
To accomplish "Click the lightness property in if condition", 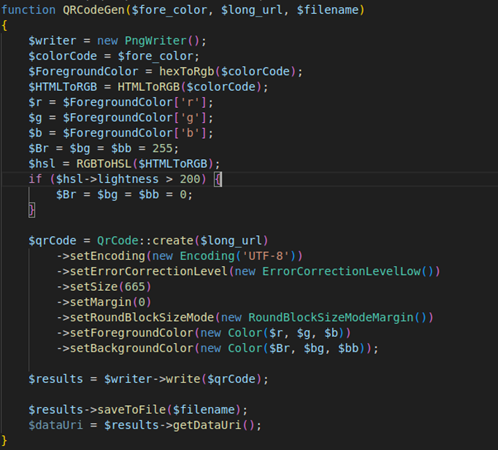I will click(128, 179).
